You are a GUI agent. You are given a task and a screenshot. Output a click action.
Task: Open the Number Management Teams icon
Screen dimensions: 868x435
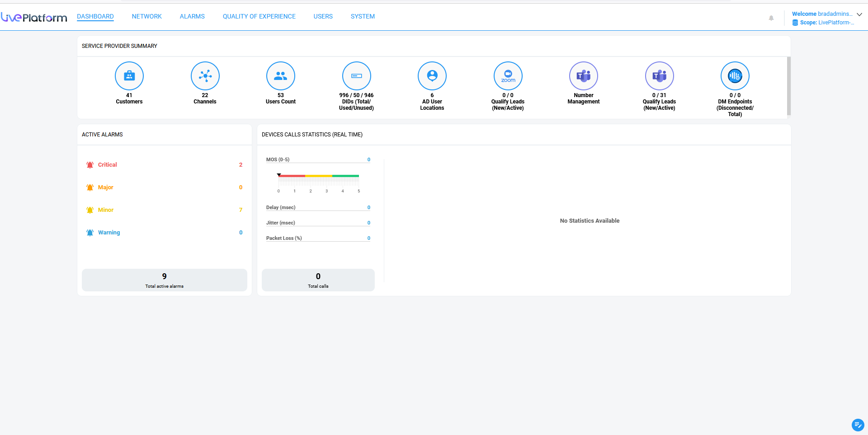tap(584, 76)
